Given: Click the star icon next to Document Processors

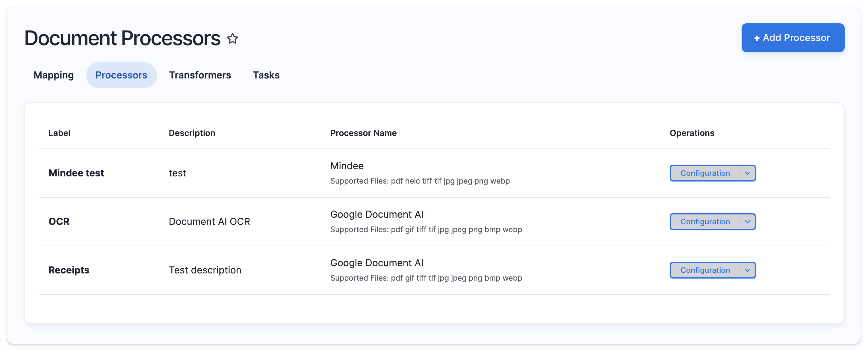Looking at the screenshot, I should (232, 38).
